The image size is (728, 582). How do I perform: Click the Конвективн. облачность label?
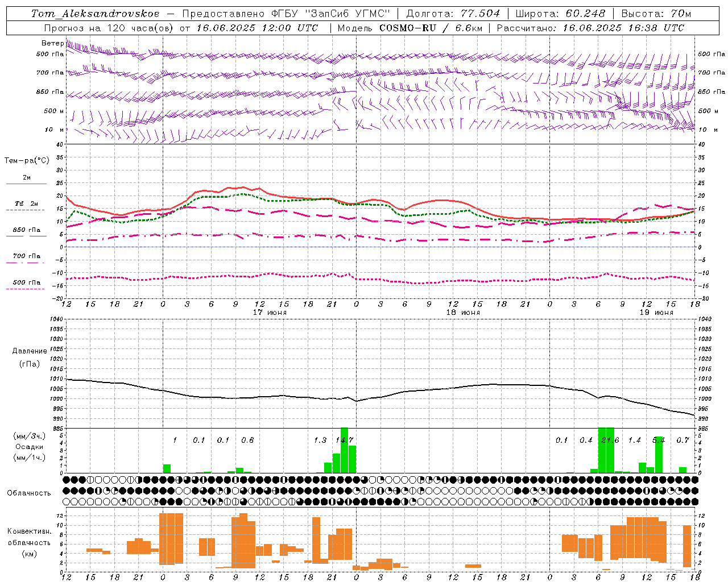pos(30,537)
